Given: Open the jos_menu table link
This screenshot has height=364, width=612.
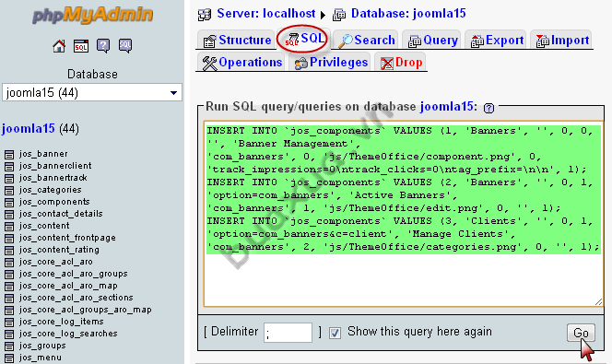Looking at the screenshot, I should coord(41,358).
